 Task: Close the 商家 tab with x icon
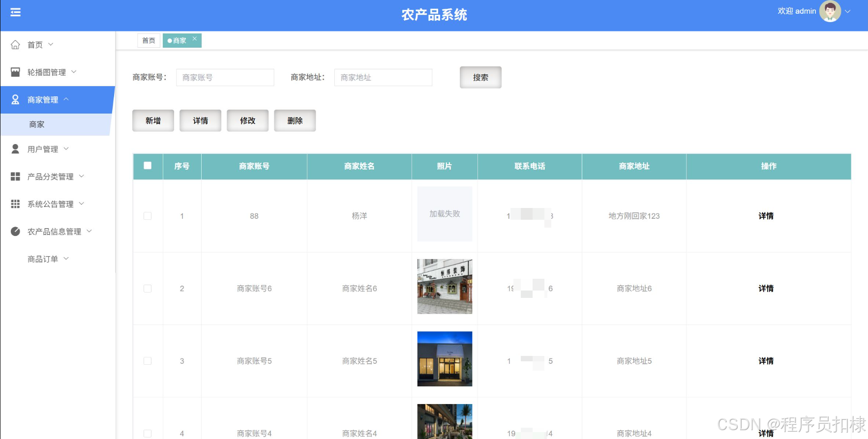[195, 38]
